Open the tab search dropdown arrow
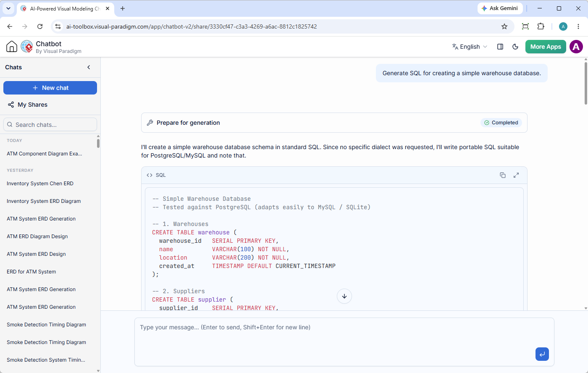The image size is (588, 373). 8,8
